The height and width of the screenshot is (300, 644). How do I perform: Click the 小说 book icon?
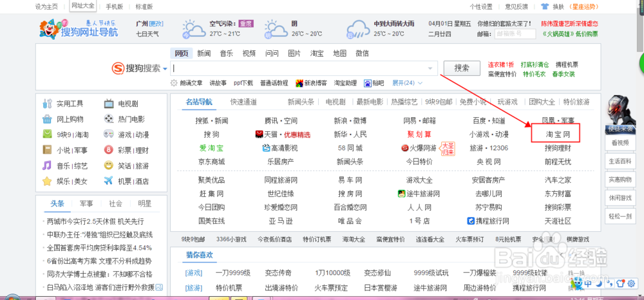point(47,150)
